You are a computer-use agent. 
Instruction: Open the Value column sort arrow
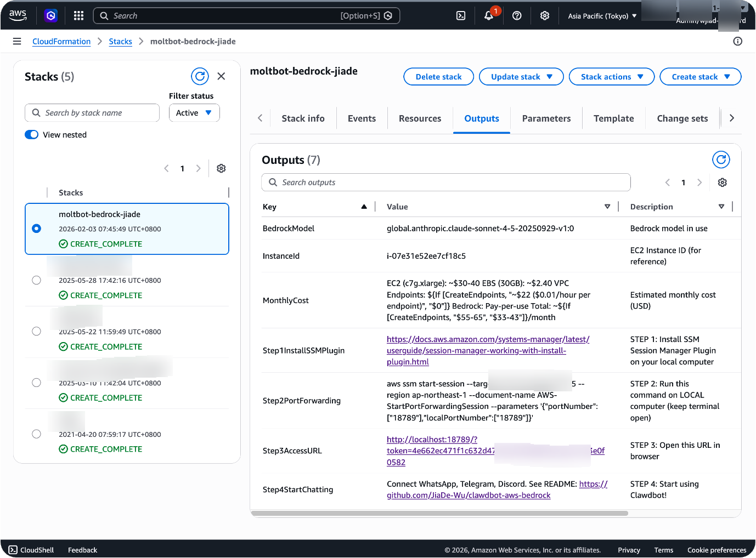click(x=607, y=207)
